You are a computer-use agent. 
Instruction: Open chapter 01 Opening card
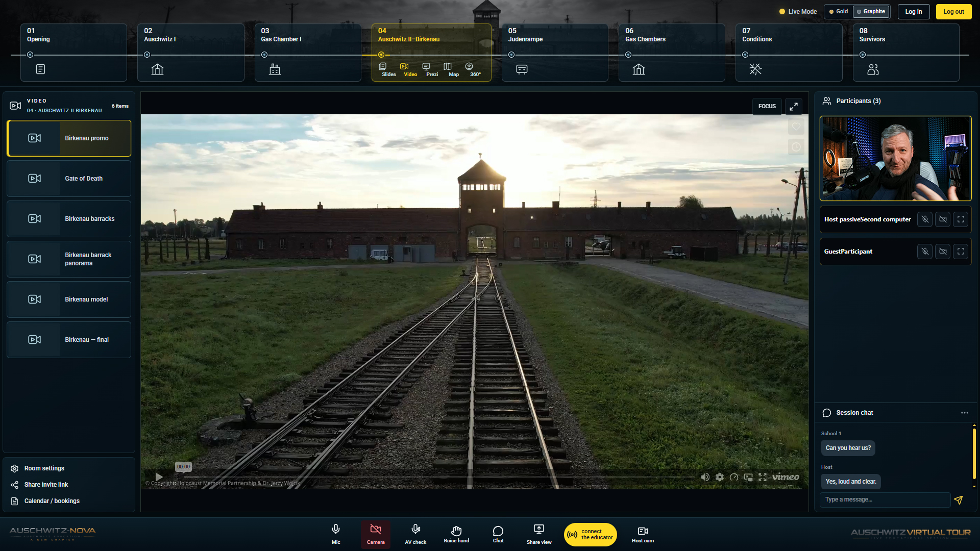coord(73,52)
